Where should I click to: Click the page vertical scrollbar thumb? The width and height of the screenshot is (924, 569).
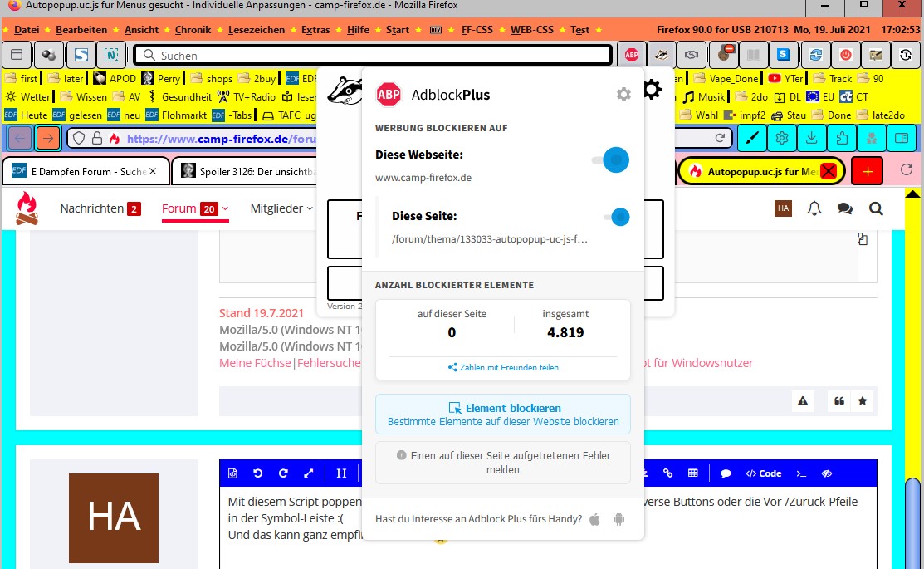(913, 522)
